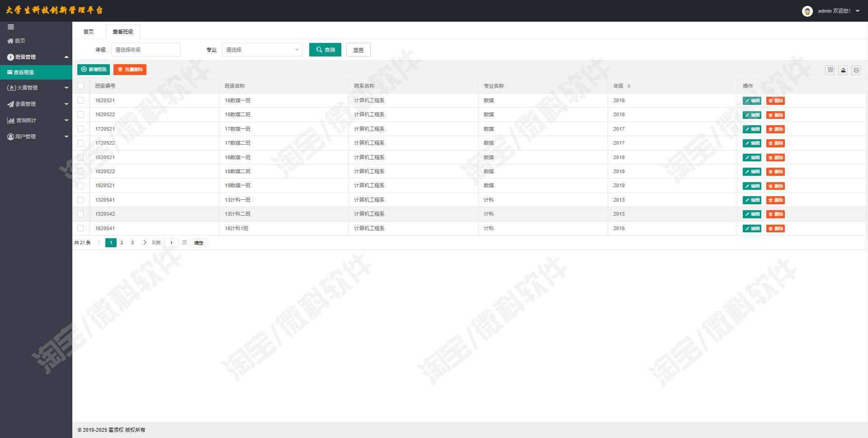Screen dimensions: 868x438
Task: Open 查看班级 in the sidebar
Action: pos(36,72)
